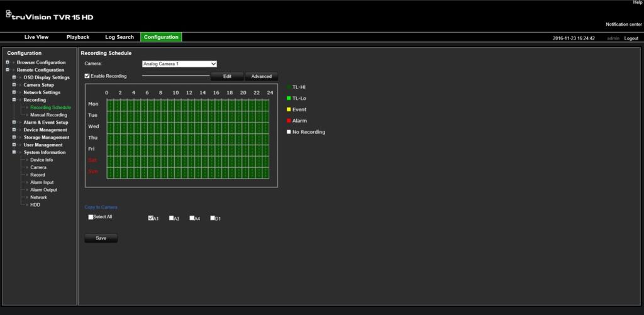Select Recording Schedule in tree
This screenshot has width=644, height=315.
[x=50, y=108]
